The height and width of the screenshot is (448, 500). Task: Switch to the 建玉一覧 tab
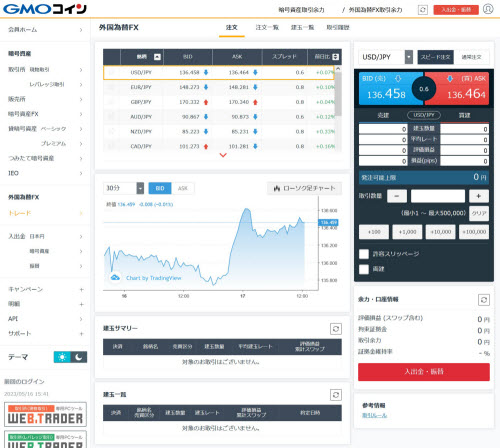302,28
